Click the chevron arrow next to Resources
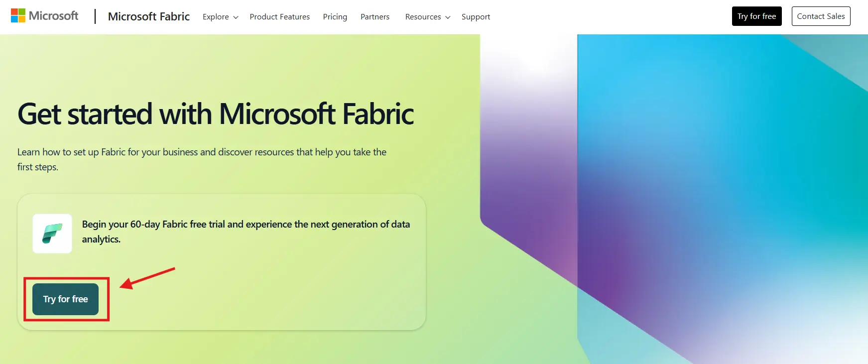This screenshot has height=364, width=868. [448, 17]
